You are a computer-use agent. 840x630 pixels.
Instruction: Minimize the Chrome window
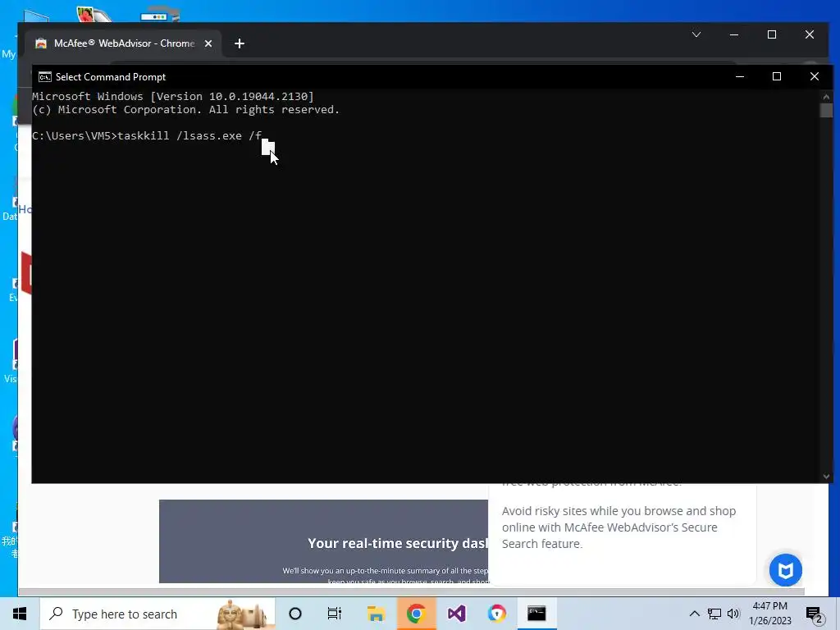tap(734, 34)
